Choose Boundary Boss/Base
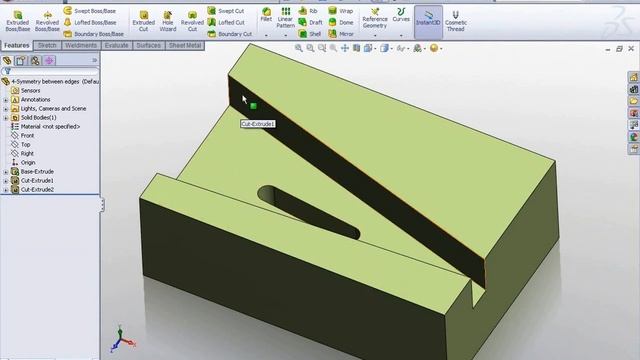This screenshot has width=640, height=360. (93, 34)
